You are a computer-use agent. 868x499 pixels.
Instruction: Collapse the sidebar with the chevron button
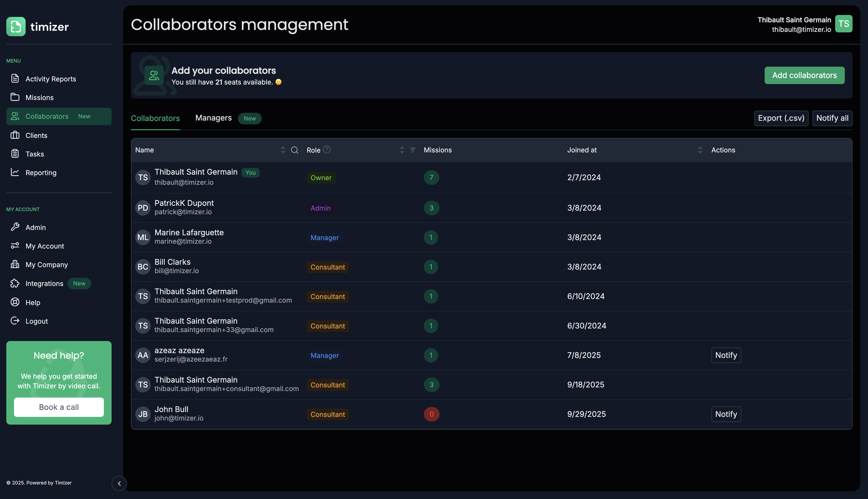click(119, 483)
